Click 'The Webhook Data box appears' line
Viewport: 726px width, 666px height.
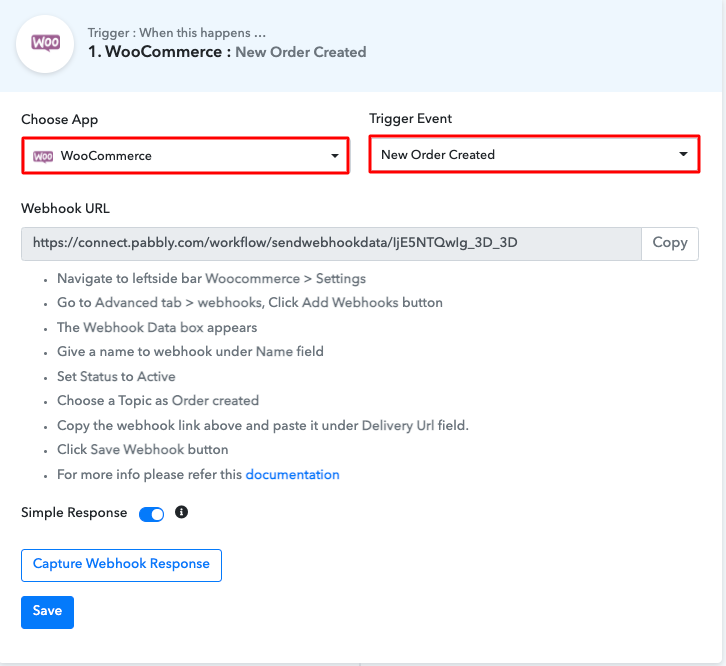(157, 327)
